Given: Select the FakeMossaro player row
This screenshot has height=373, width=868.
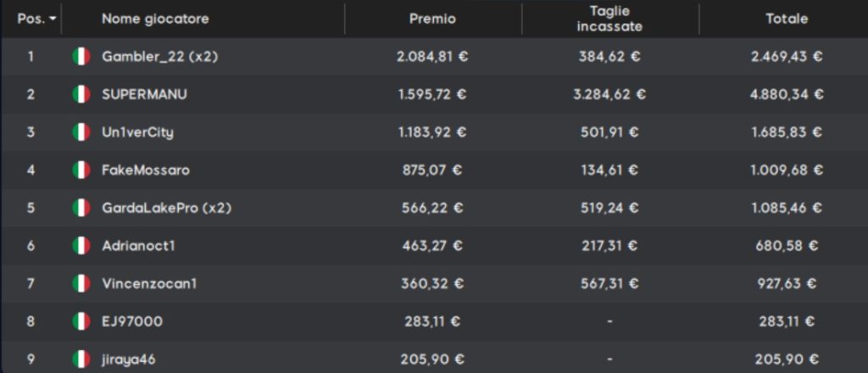Looking at the screenshot, I should (434, 170).
